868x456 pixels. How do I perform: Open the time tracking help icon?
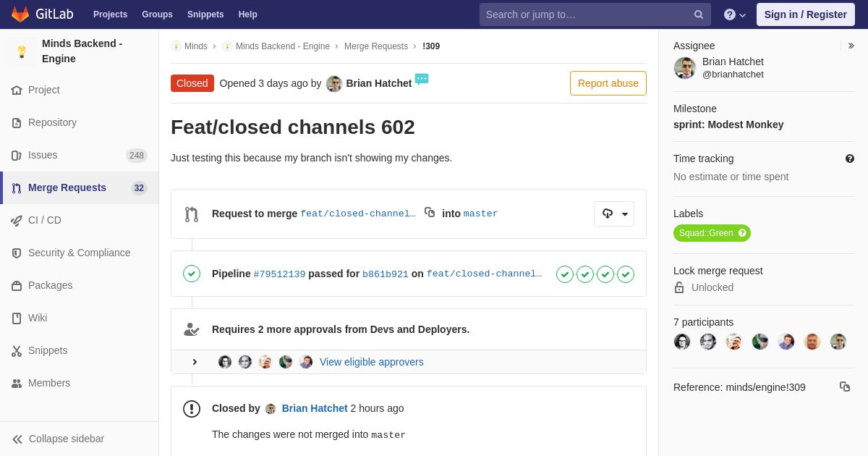(850, 159)
